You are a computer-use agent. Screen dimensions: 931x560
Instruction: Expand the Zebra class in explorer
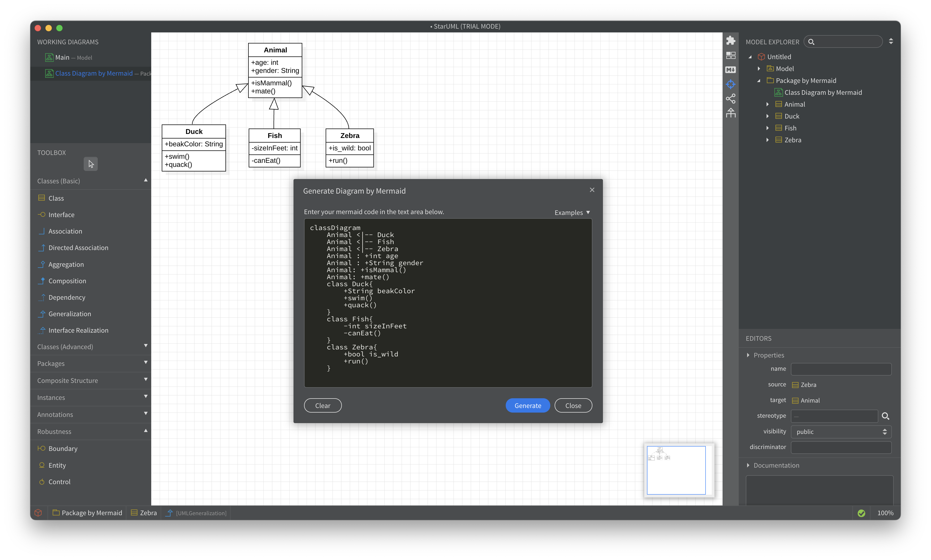(768, 140)
